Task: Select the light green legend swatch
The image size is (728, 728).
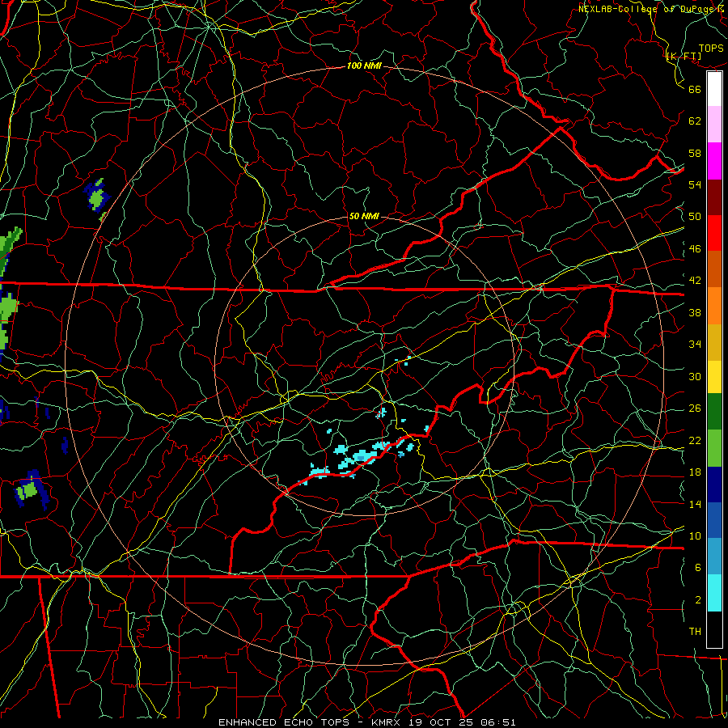Action: [x=714, y=448]
